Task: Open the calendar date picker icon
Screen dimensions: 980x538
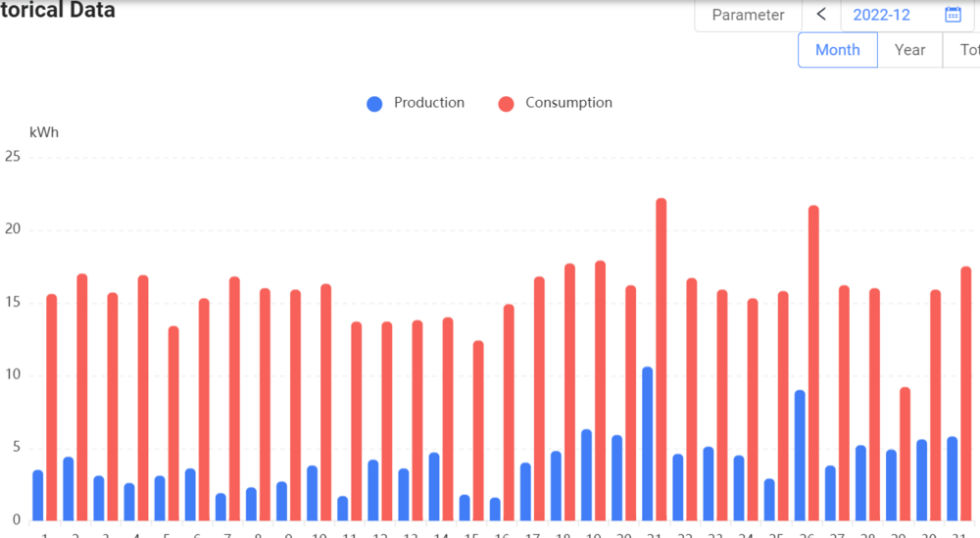Action: click(953, 15)
